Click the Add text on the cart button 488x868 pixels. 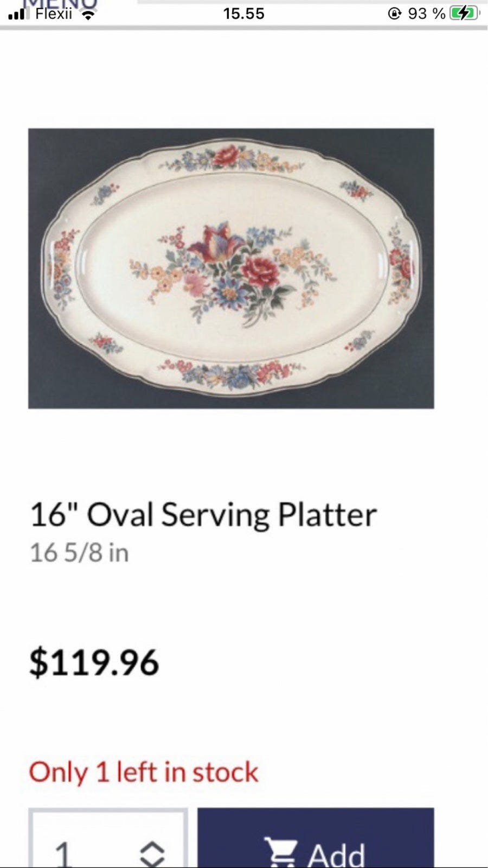point(336,855)
